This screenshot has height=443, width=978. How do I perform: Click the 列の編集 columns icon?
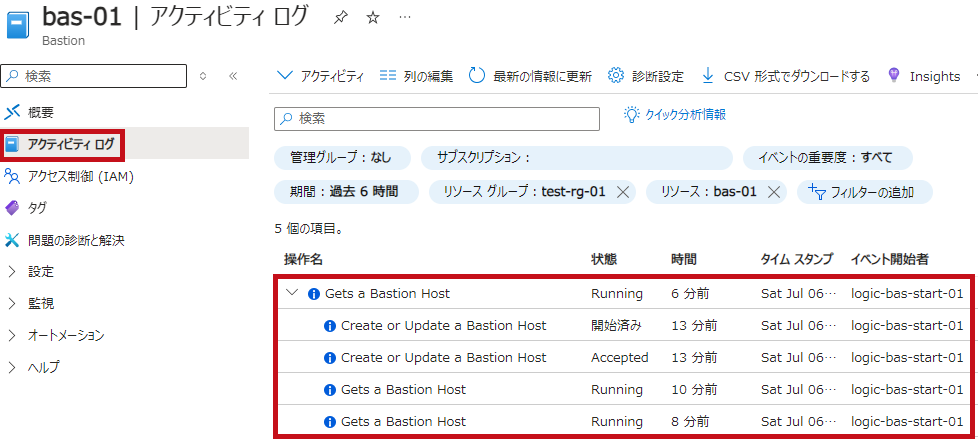[388, 76]
